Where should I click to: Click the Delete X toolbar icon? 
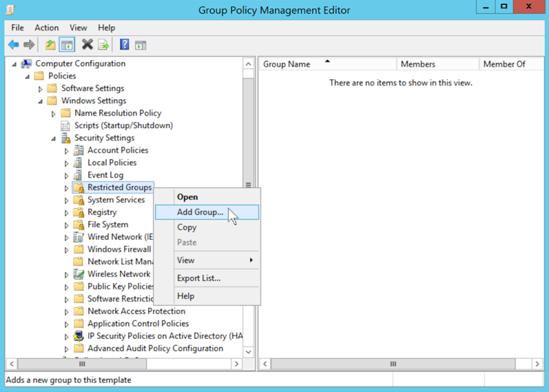coord(87,45)
